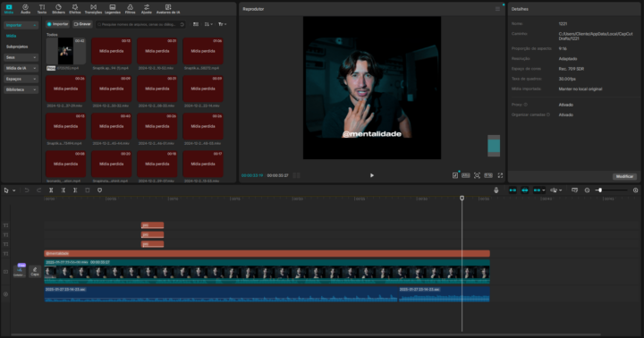Toggle auto snapping

[524, 190]
